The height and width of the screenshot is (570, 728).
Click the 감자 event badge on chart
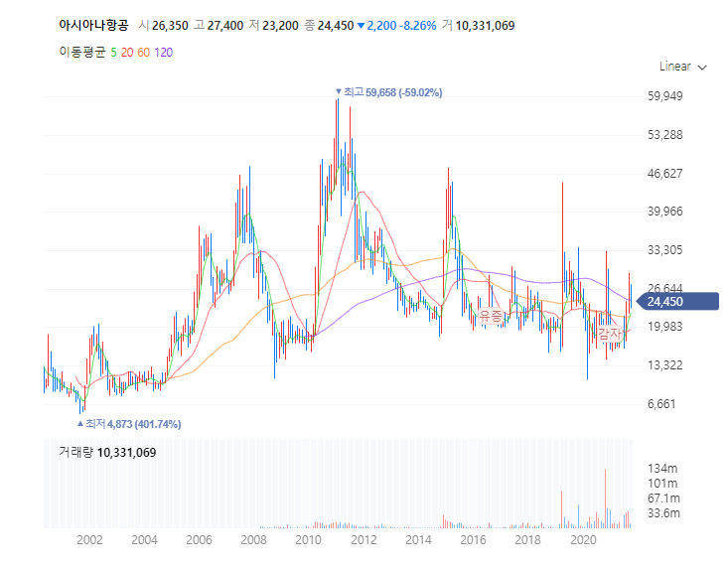click(609, 334)
